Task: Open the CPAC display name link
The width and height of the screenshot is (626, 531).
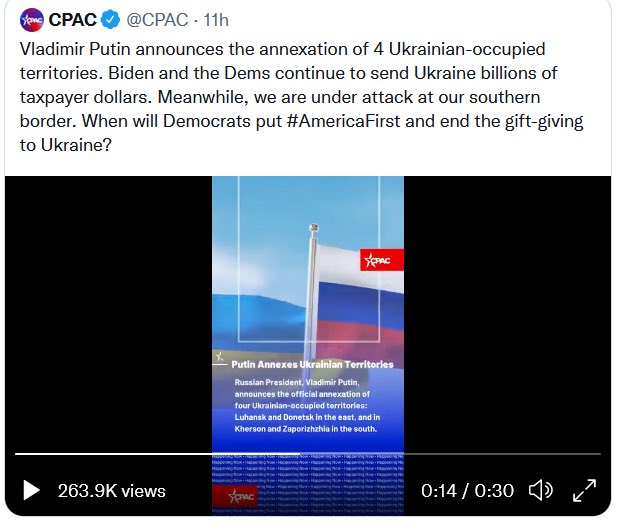Action: pyautogui.click(x=73, y=19)
